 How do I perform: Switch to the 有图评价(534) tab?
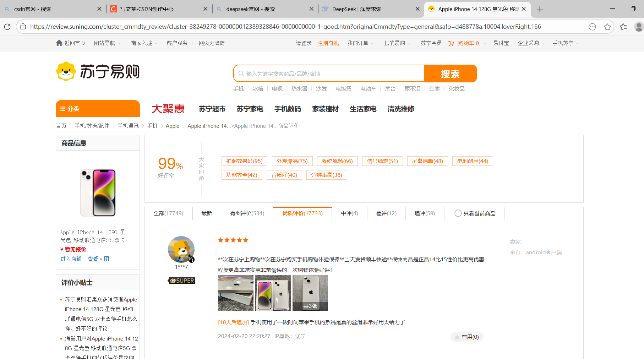point(247,213)
